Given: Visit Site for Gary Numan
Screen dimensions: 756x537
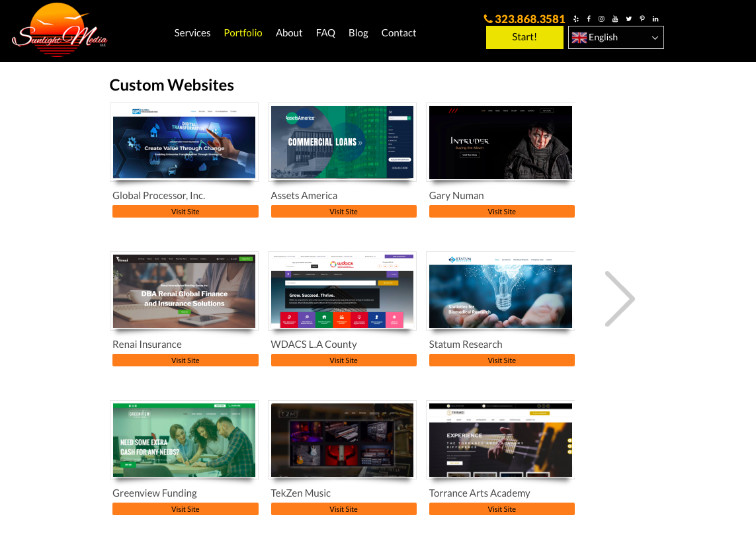Looking at the screenshot, I should 502,211.
